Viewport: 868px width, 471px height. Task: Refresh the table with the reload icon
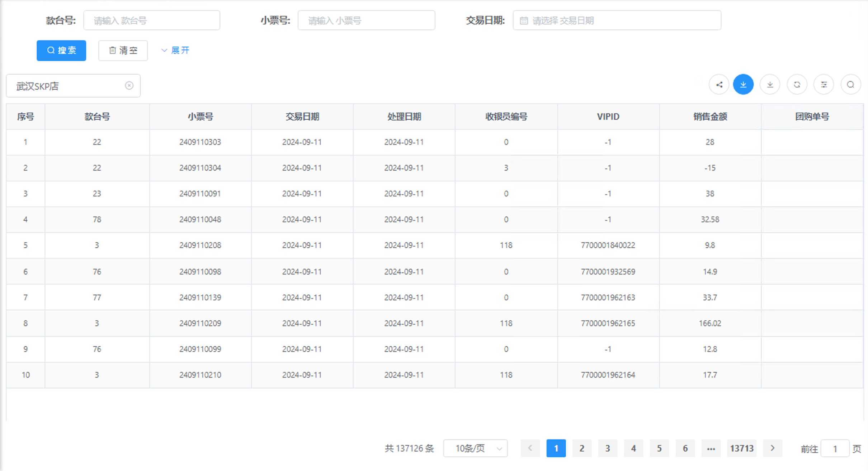pyautogui.click(x=797, y=85)
